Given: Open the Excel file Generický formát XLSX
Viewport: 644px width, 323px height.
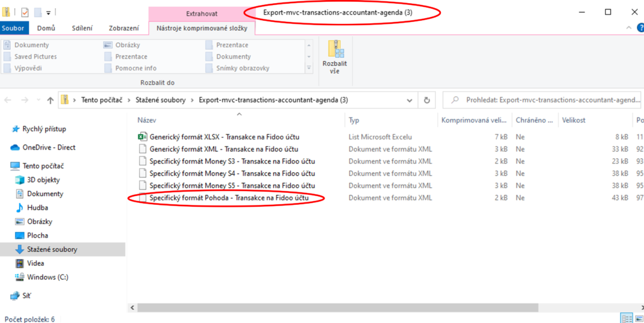Looking at the screenshot, I should [x=223, y=136].
